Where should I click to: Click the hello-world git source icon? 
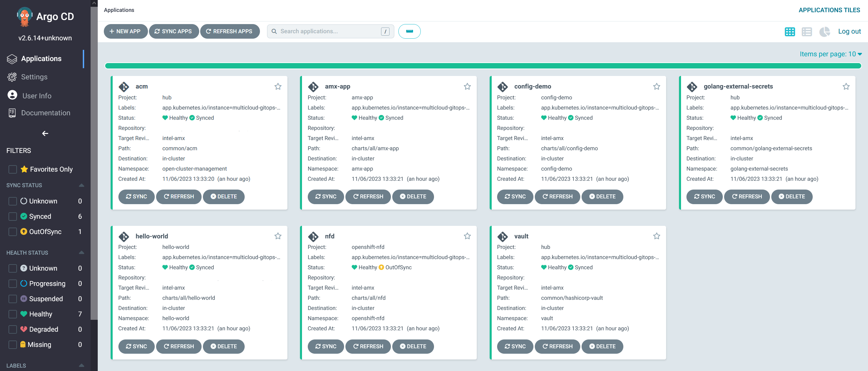point(124,236)
